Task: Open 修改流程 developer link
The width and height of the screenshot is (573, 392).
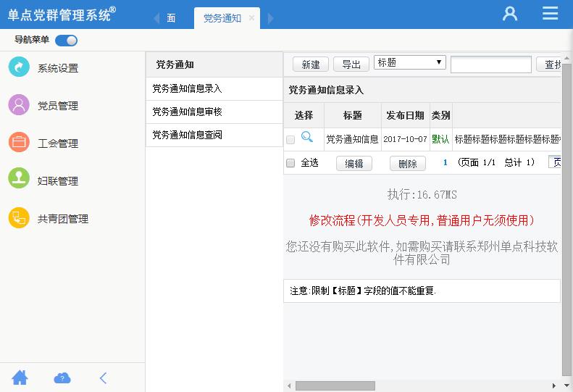Action: [422, 220]
